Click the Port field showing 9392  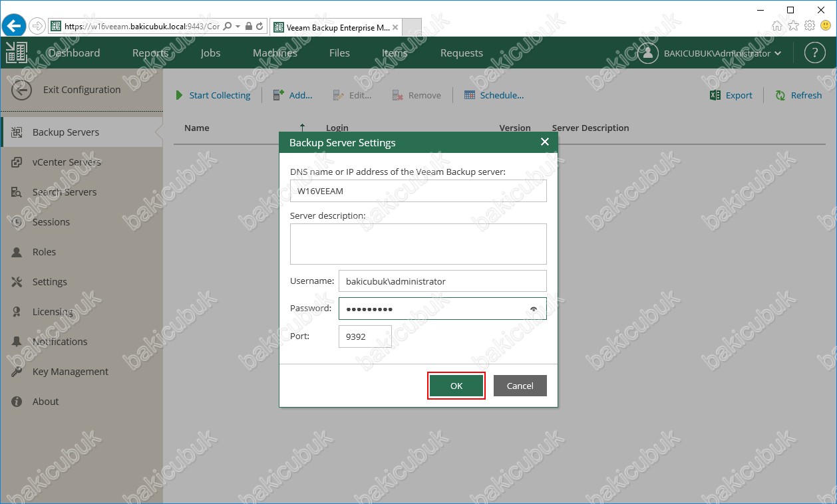365,336
